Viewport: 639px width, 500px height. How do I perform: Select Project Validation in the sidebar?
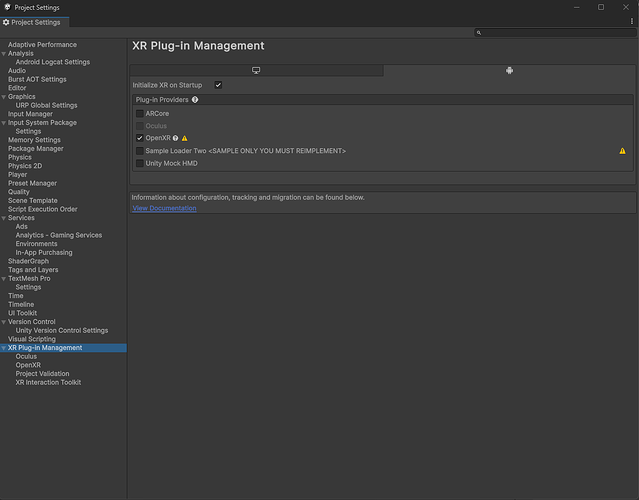click(x=43, y=374)
